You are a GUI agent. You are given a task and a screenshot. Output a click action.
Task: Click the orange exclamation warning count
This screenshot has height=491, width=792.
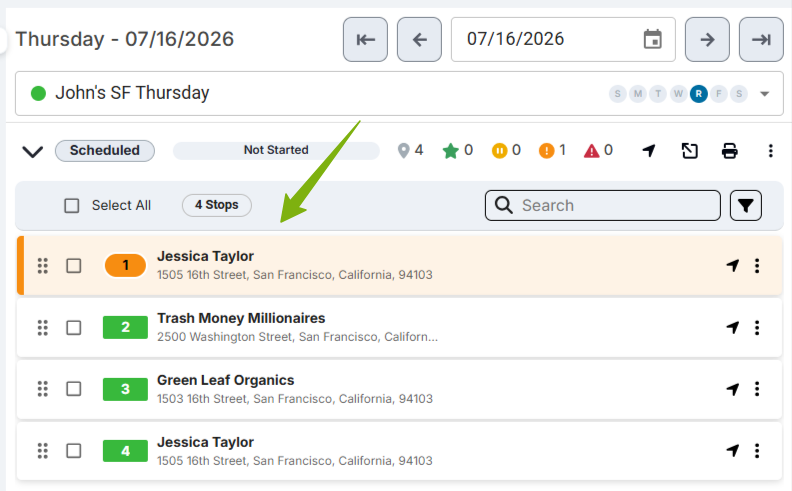[553, 151]
